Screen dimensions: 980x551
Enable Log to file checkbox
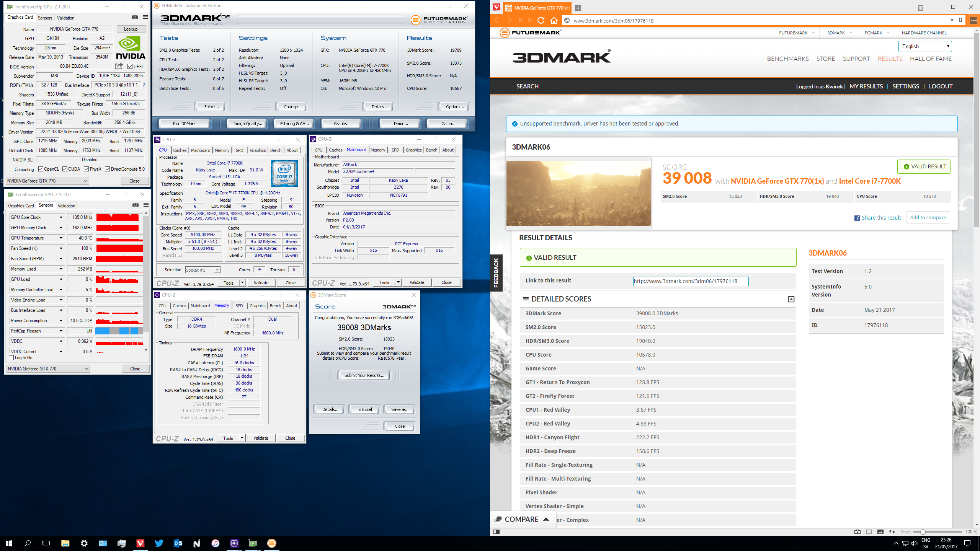(11, 358)
